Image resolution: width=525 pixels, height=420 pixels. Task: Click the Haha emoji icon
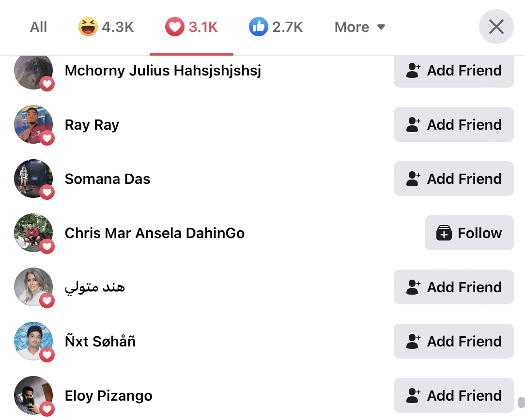pos(88,27)
